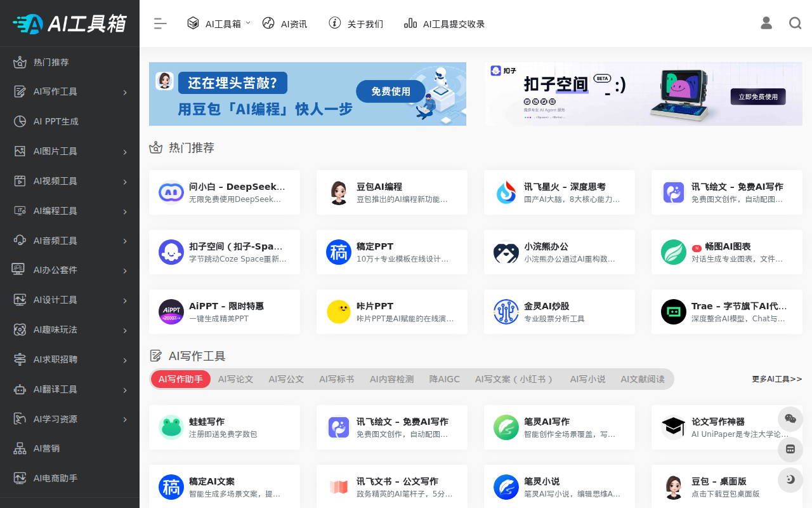Screen dimensions: 812x508
Task: Open the user account icon
Action: pyautogui.click(x=766, y=23)
